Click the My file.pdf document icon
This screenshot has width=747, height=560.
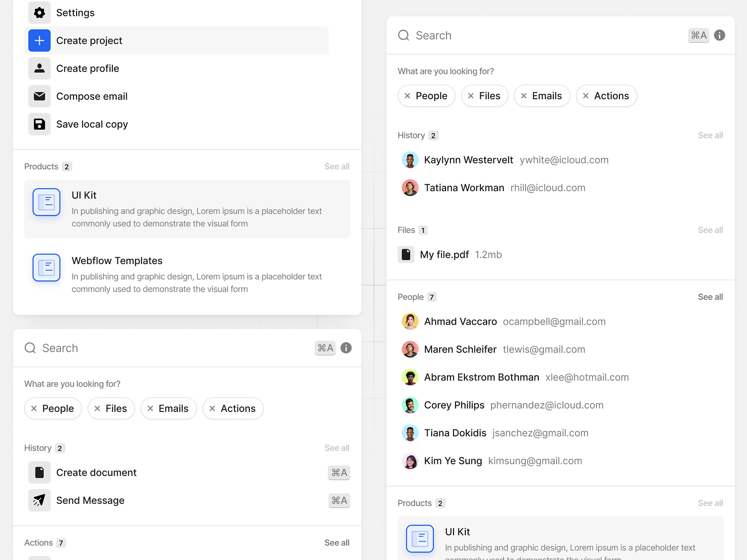click(406, 255)
